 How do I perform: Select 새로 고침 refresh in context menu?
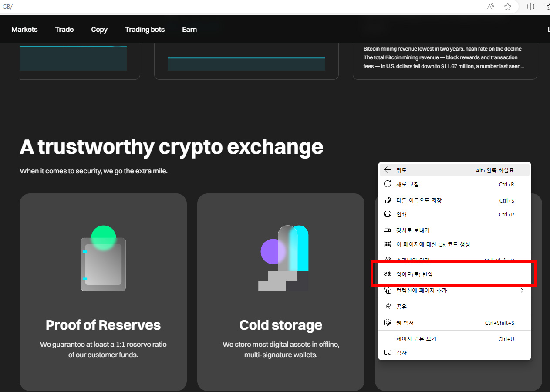pyautogui.click(x=455, y=184)
